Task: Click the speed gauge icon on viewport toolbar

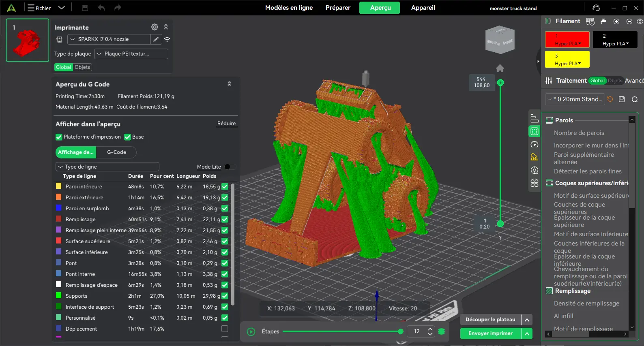Action: click(x=535, y=144)
